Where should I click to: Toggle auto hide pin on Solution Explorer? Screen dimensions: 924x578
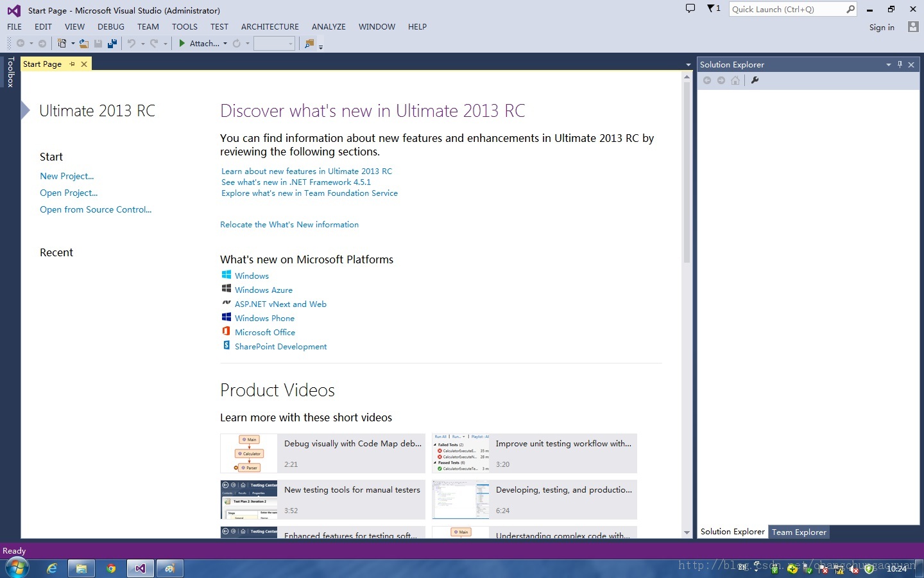click(900, 64)
